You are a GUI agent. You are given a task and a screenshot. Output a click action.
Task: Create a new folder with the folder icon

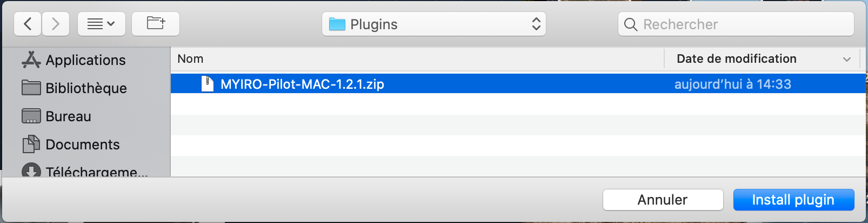156,24
